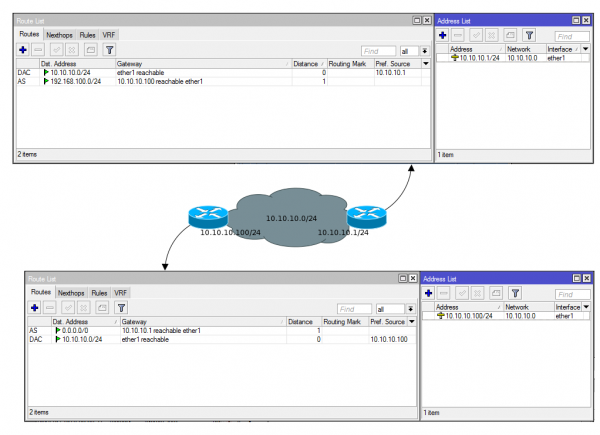
Task: Select route 192.168.100.0/24 row
Action: point(223,81)
